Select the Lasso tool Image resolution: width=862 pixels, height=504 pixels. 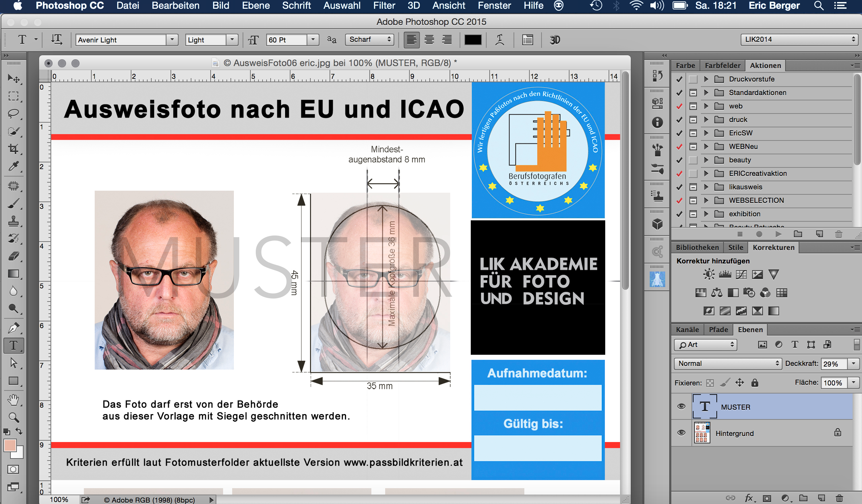tap(13, 114)
